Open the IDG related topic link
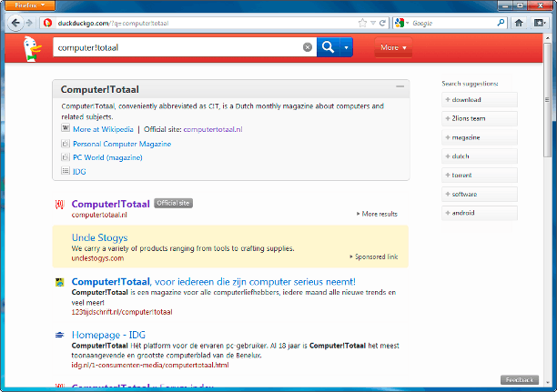Screen dimensions: 557x392 pos(79,172)
